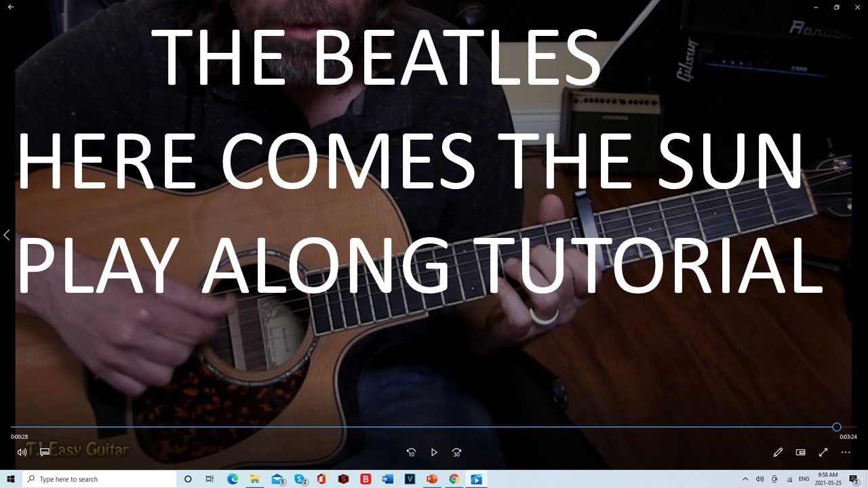Click the total duration 0:03:24
Viewport: 868px width, 488px height.
[848, 437]
